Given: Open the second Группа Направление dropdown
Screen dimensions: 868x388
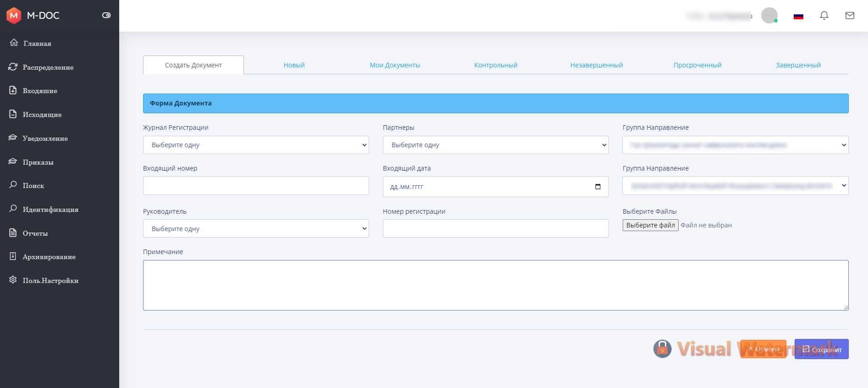Looking at the screenshot, I should (x=735, y=186).
